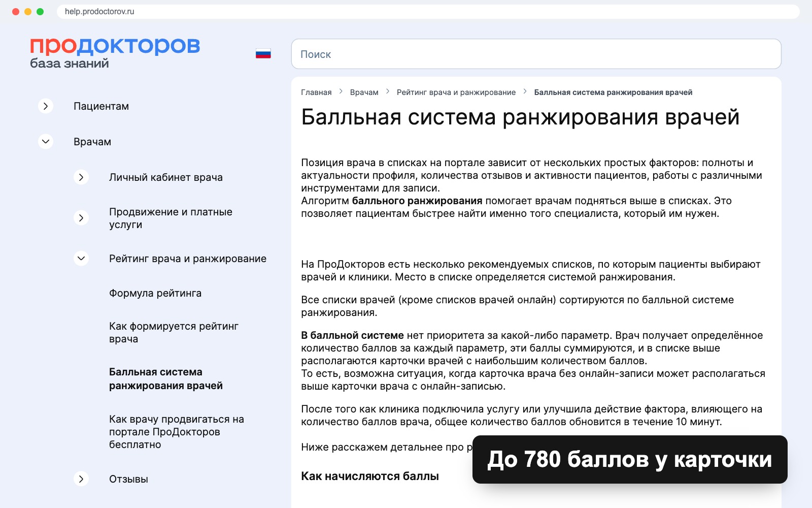This screenshot has height=508, width=812.
Task: Expand the Пациентам section chevron
Action: pyautogui.click(x=46, y=106)
